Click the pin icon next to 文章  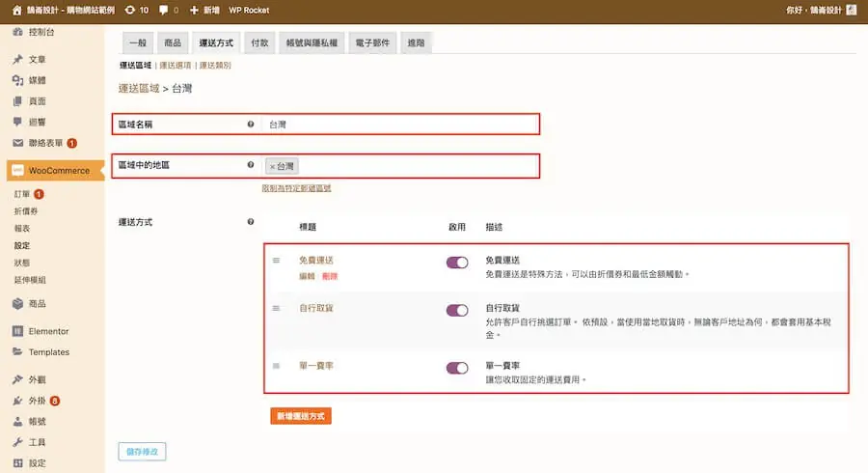point(17,59)
